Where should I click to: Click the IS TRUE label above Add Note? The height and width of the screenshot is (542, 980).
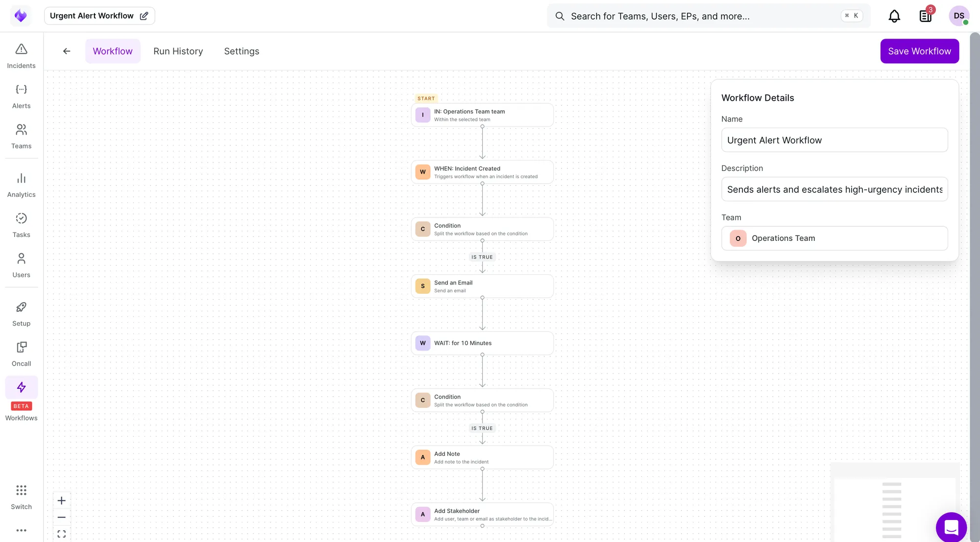pos(482,428)
